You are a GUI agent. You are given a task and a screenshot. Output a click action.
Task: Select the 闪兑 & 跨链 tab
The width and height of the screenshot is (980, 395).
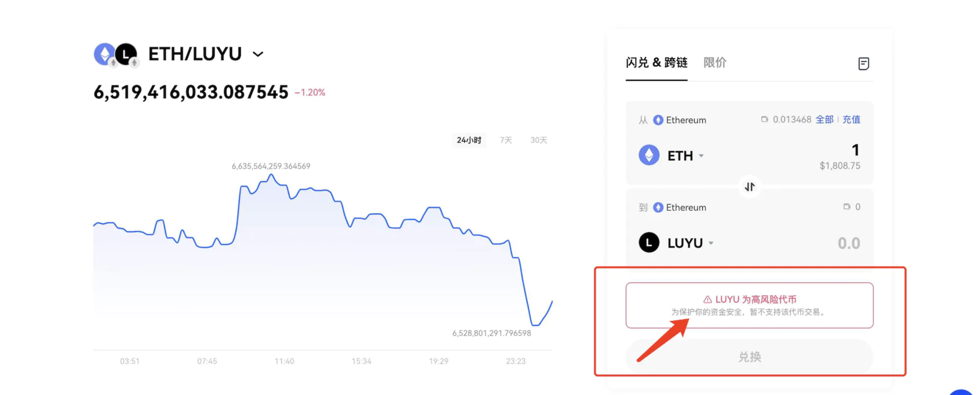click(656, 62)
